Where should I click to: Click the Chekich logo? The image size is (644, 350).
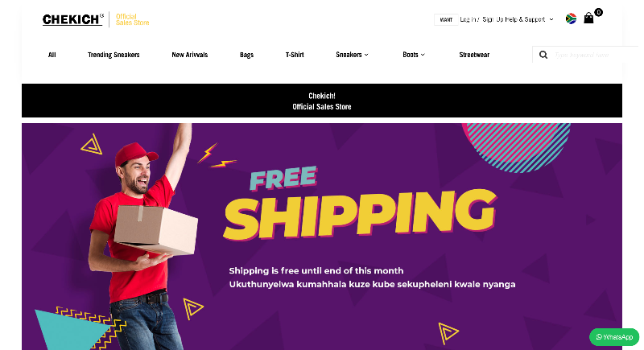(72, 19)
